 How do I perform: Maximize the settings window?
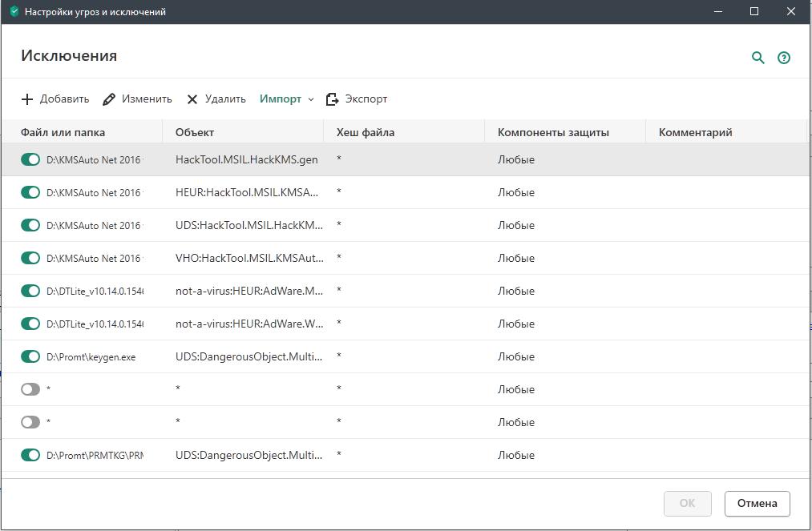tap(753, 11)
